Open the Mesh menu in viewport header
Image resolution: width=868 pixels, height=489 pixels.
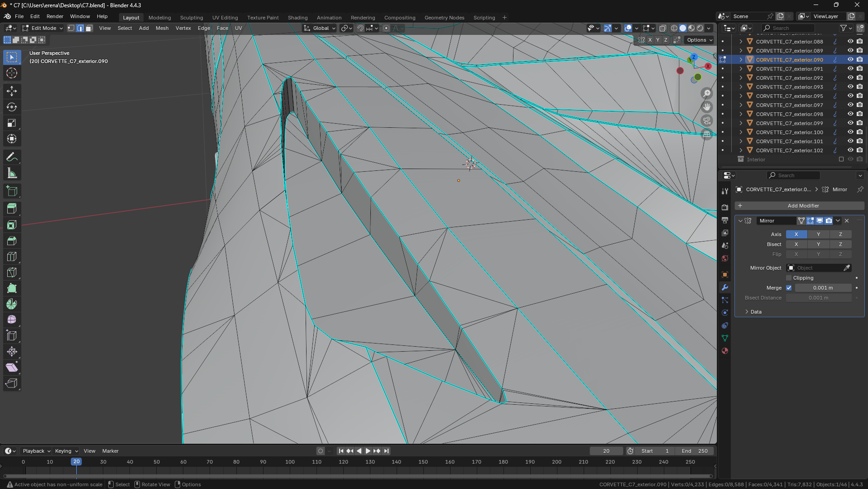coord(162,28)
